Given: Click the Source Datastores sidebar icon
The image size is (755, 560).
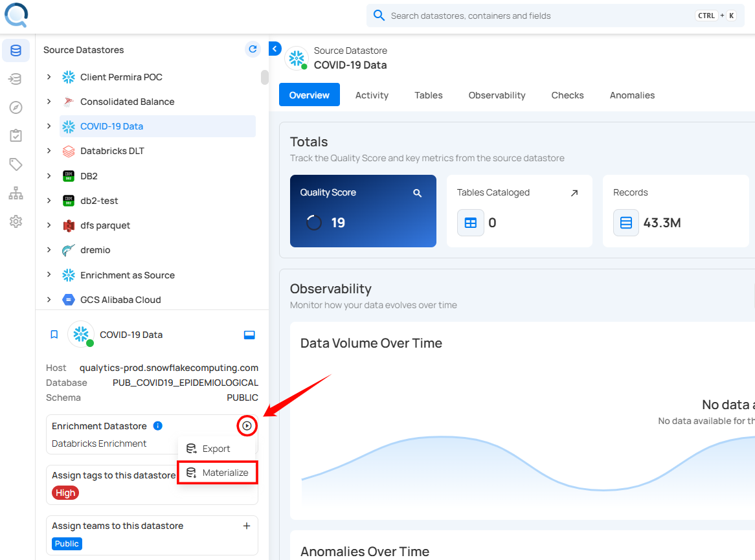Looking at the screenshot, I should 16,50.
